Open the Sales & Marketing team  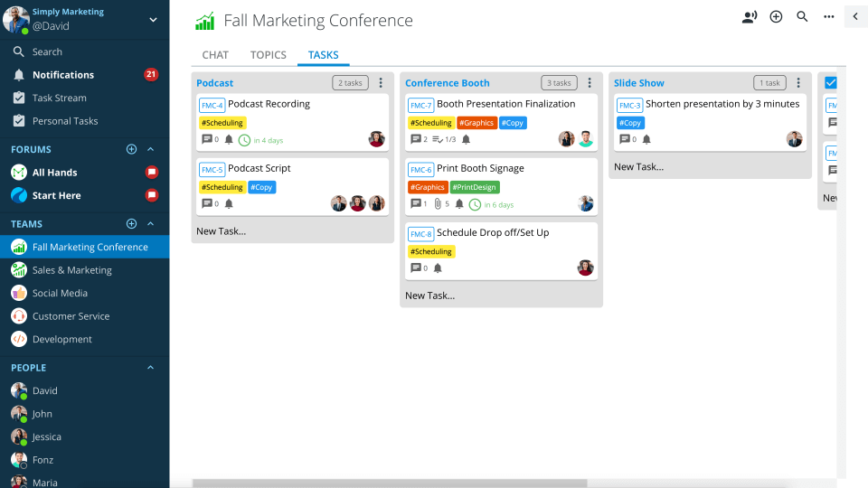point(72,270)
